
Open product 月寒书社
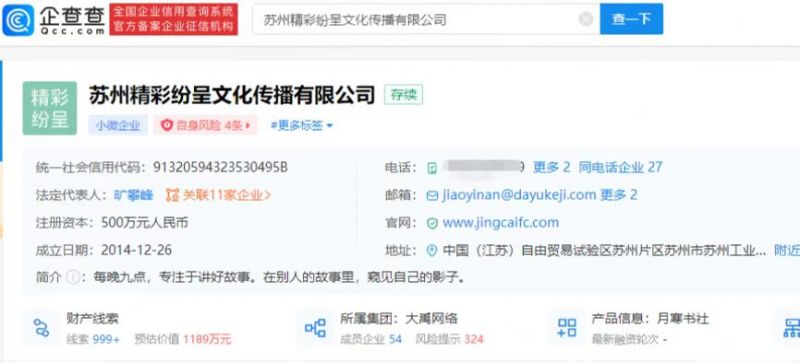pyautogui.click(x=683, y=319)
